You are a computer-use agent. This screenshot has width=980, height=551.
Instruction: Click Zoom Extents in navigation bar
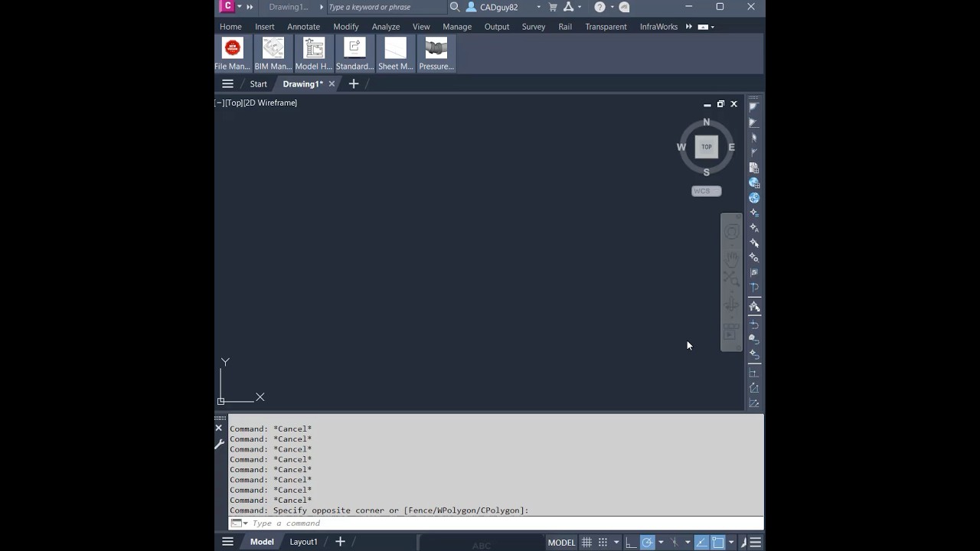[x=732, y=279]
